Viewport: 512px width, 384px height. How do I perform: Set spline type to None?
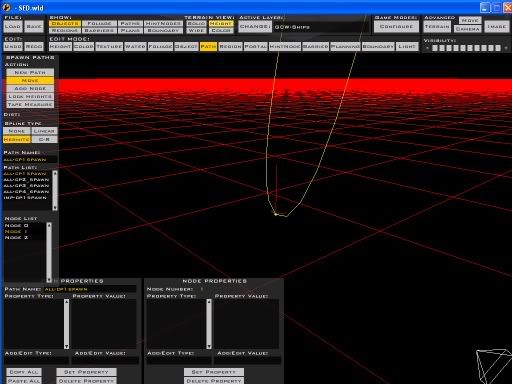coord(17,131)
